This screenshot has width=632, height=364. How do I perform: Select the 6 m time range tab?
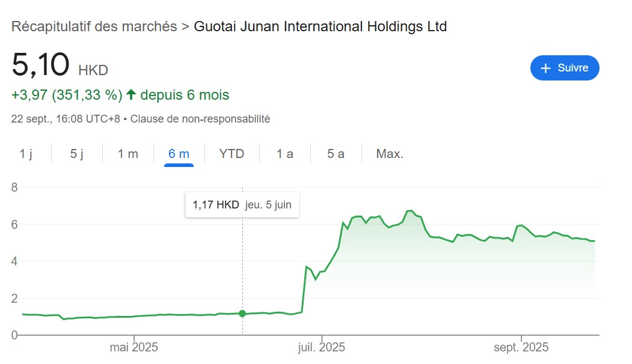coord(179,154)
